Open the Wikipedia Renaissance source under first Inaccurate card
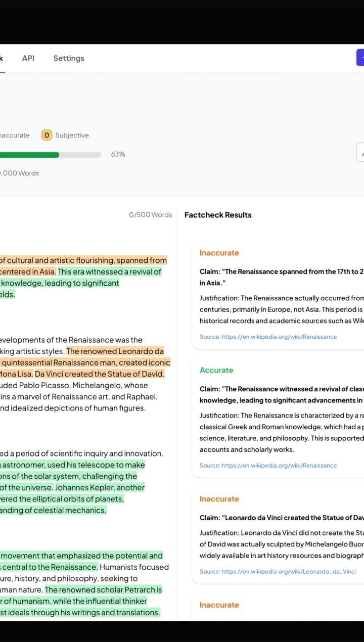Screen dimensions: 364x642 point(268,337)
